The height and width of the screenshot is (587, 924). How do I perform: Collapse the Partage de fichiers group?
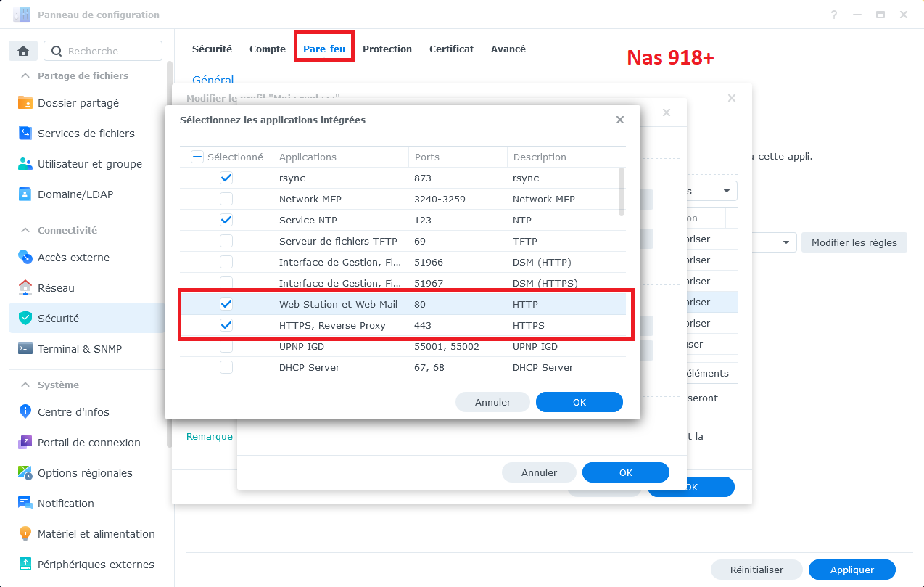coord(25,75)
